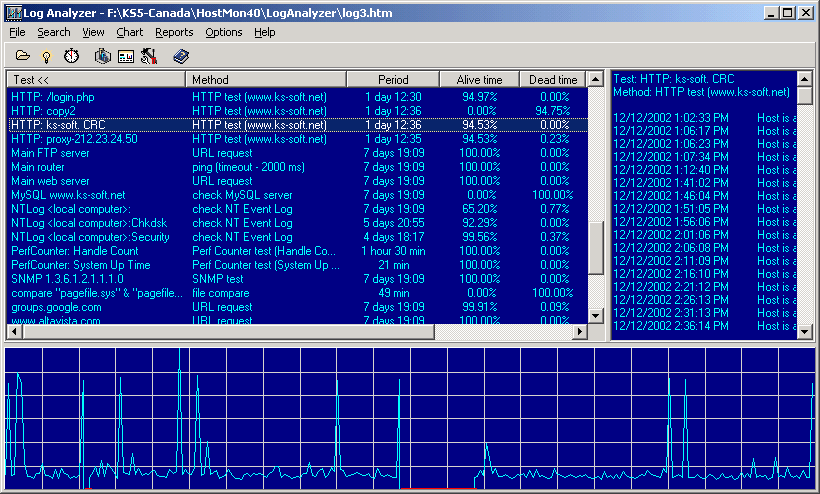Click the stopwatch toolbar icon

click(71, 55)
